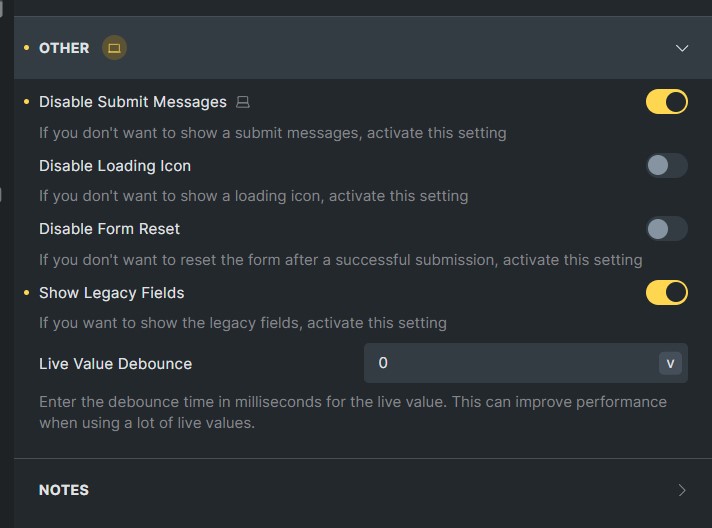Click the yellow dot before Show Legacy Fields
This screenshot has width=712, height=528.
pos(26,293)
